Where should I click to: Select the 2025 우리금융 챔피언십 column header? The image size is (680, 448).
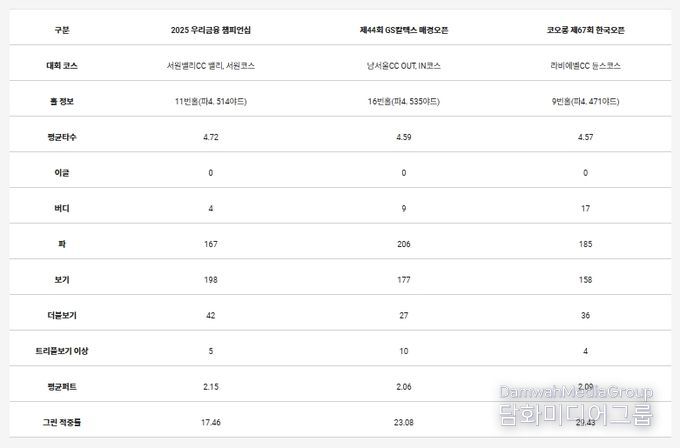click(x=211, y=30)
